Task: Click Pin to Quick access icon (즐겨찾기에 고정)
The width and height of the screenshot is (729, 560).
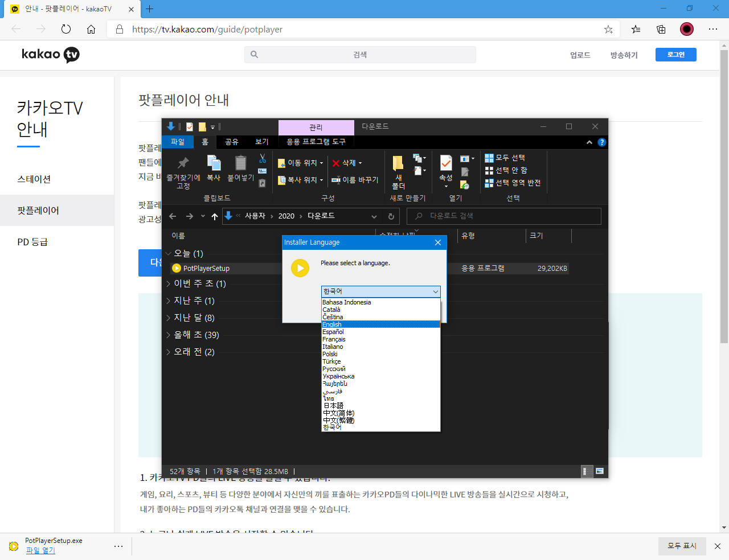Action: pos(183,163)
